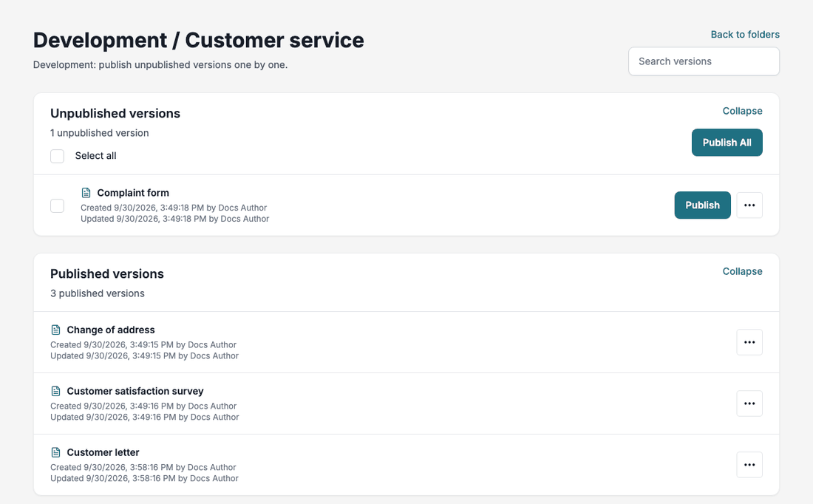Publish the Complaint form version
The width and height of the screenshot is (813, 504).
coord(702,205)
